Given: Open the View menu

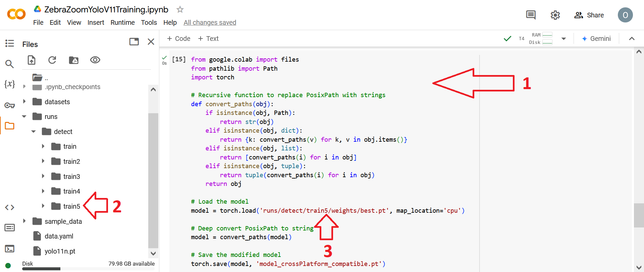Looking at the screenshot, I should [74, 22].
